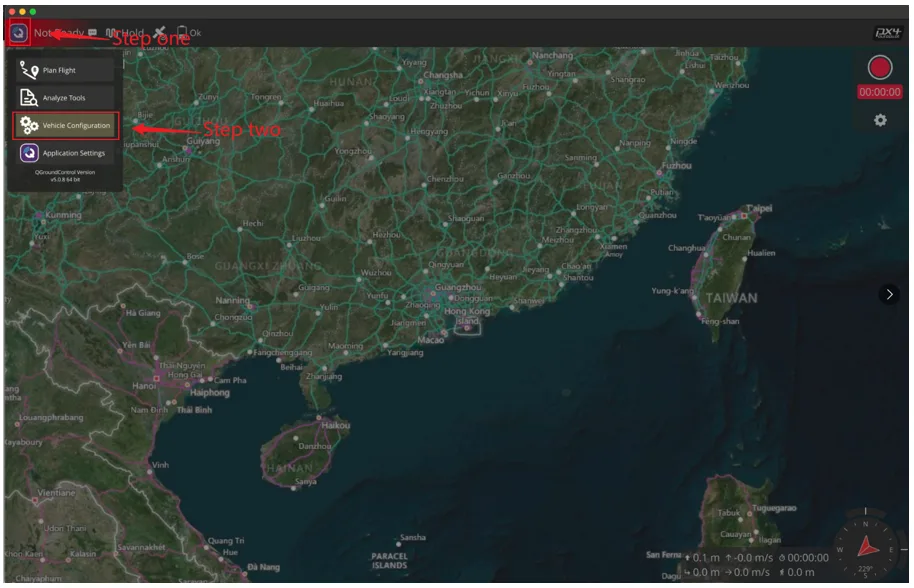Select Vehicle Configuration from the menu
This screenshot has width=914, height=588.
click(x=65, y=125)
